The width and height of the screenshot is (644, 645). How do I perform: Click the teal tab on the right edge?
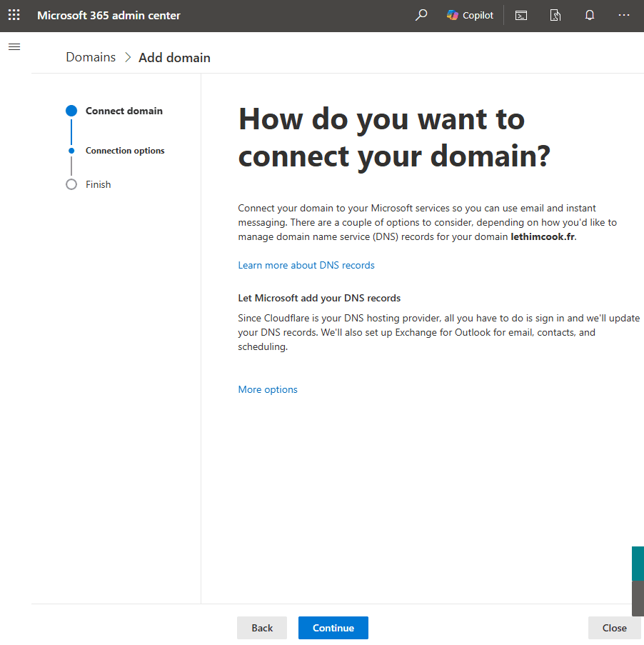click(638, 563)
